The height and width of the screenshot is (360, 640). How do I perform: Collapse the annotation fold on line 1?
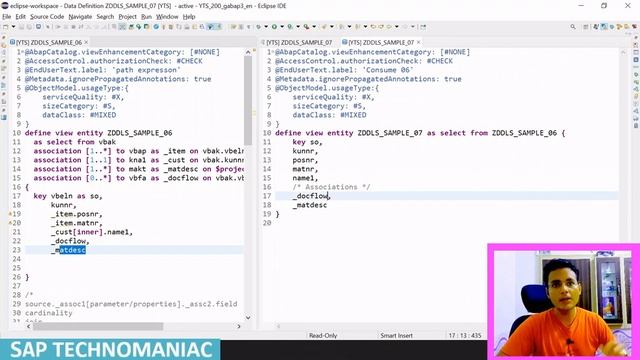point(23,52)
